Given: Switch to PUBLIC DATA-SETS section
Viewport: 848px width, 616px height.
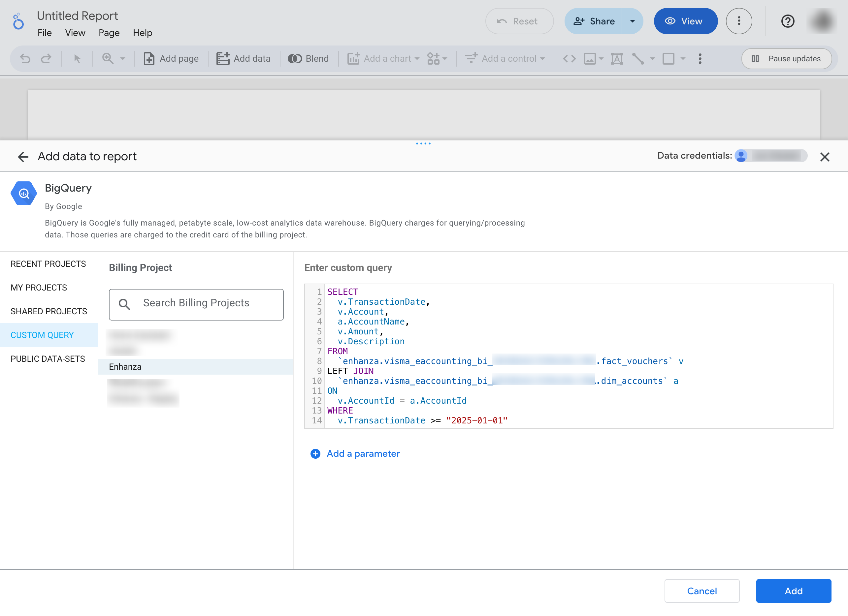Looking at the screenshot, I should [48, 358].
